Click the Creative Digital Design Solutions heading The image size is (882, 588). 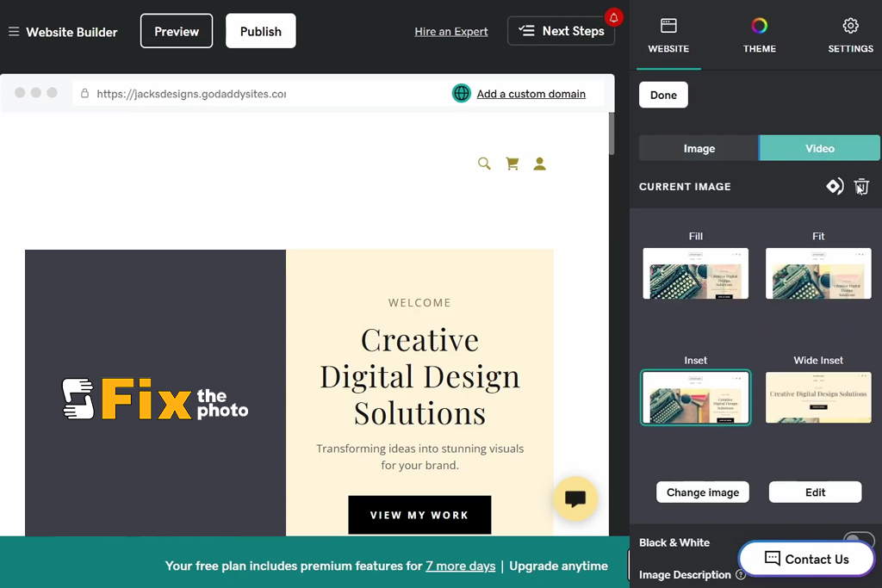419,376
